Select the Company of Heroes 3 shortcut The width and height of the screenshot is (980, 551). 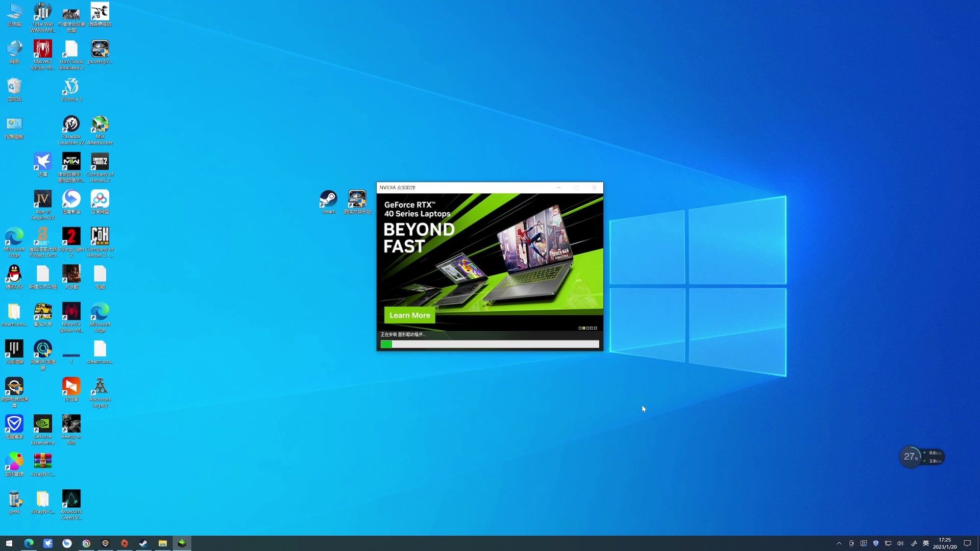click(100, 243)
